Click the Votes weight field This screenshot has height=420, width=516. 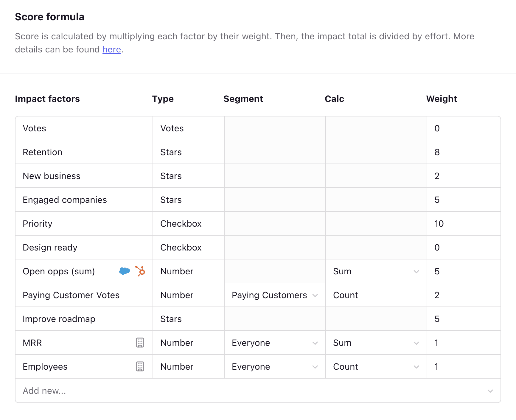click(x=464, y=128)
